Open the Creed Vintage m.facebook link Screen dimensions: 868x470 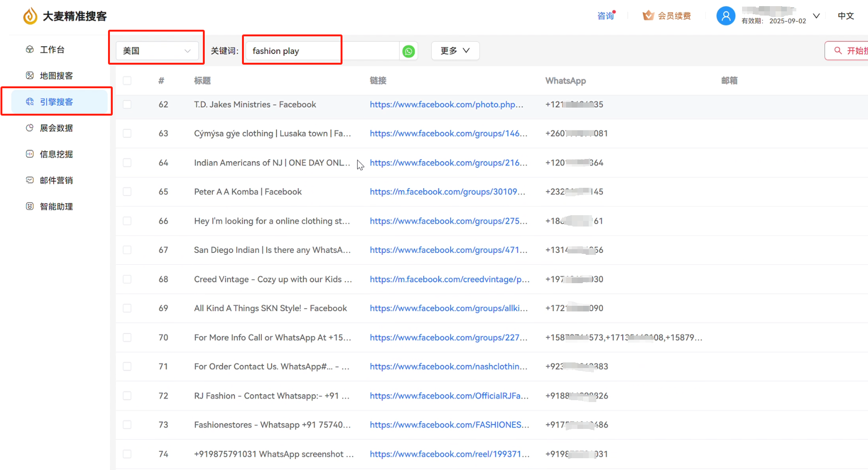pyautogui.click(x=450, y=279)
